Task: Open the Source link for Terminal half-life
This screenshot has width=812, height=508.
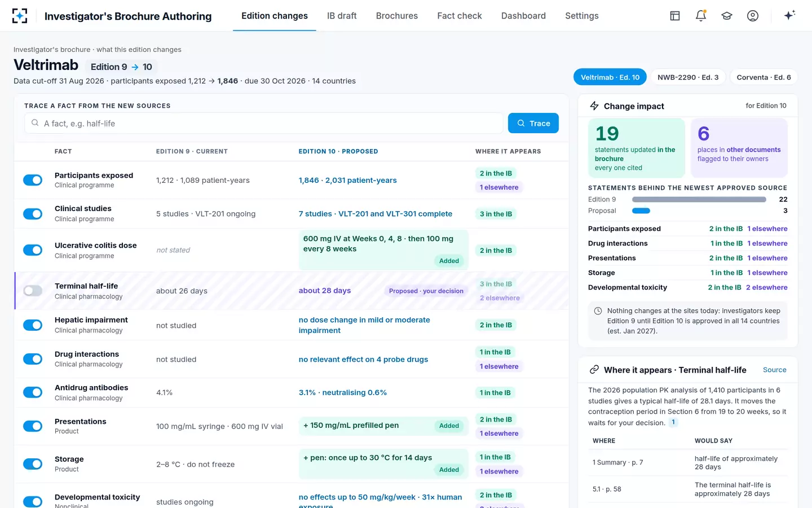Action: tap(775, 370)
